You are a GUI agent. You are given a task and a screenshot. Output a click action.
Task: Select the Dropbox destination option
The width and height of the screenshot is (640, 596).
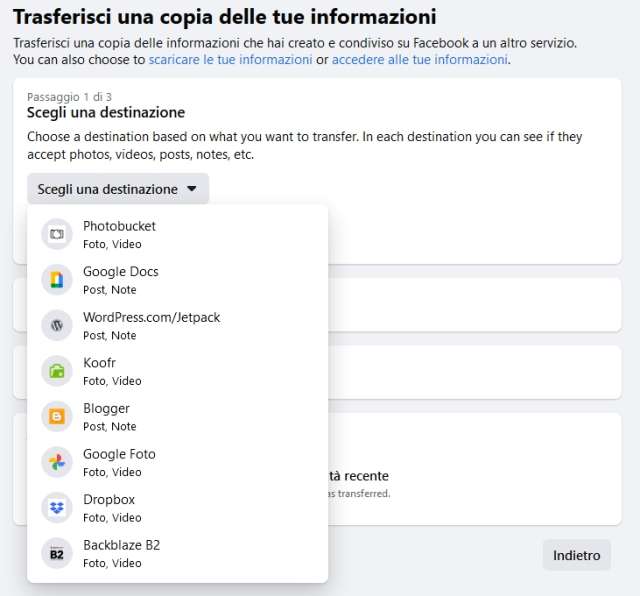pyautogui.click(x=109, y=499)
